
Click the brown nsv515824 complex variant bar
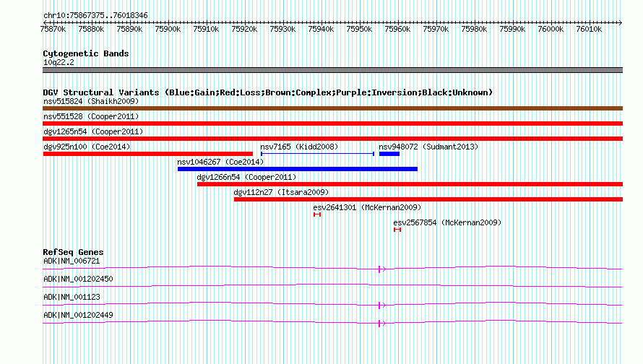click(x=332, y=108)
